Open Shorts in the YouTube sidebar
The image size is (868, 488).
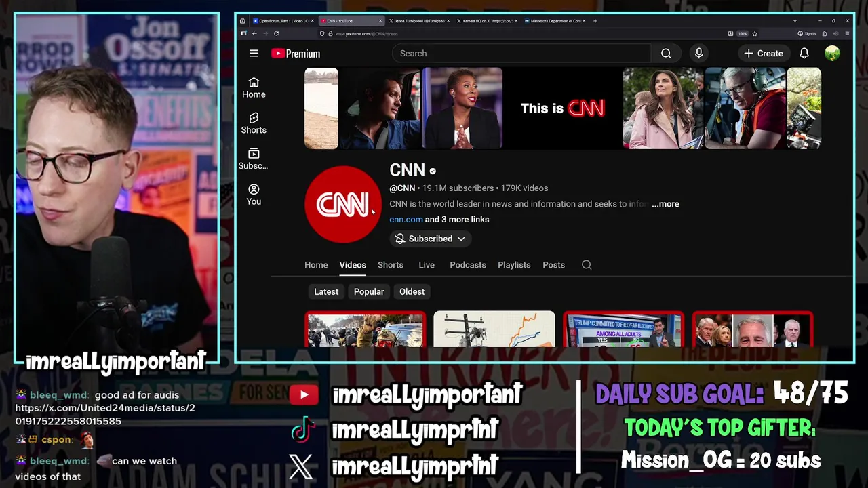254,123
